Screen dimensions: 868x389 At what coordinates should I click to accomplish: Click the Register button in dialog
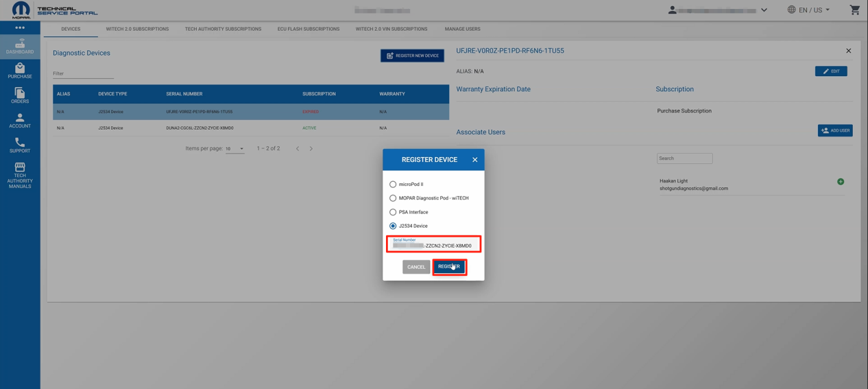pyautogui.click(x=450, y=267)
